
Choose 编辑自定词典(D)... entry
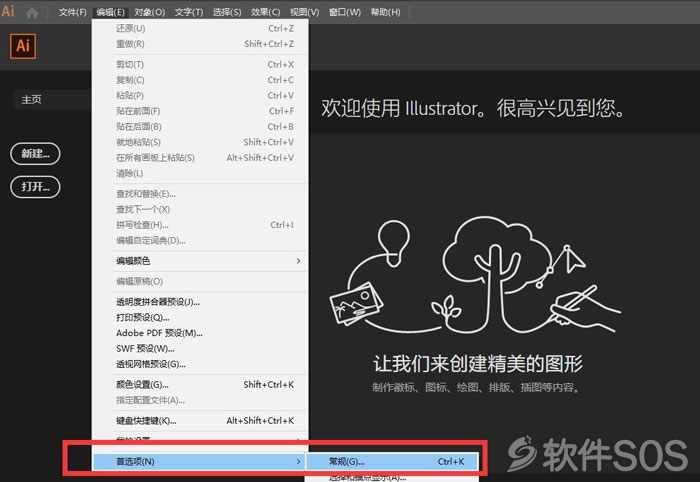pos(200,241)
